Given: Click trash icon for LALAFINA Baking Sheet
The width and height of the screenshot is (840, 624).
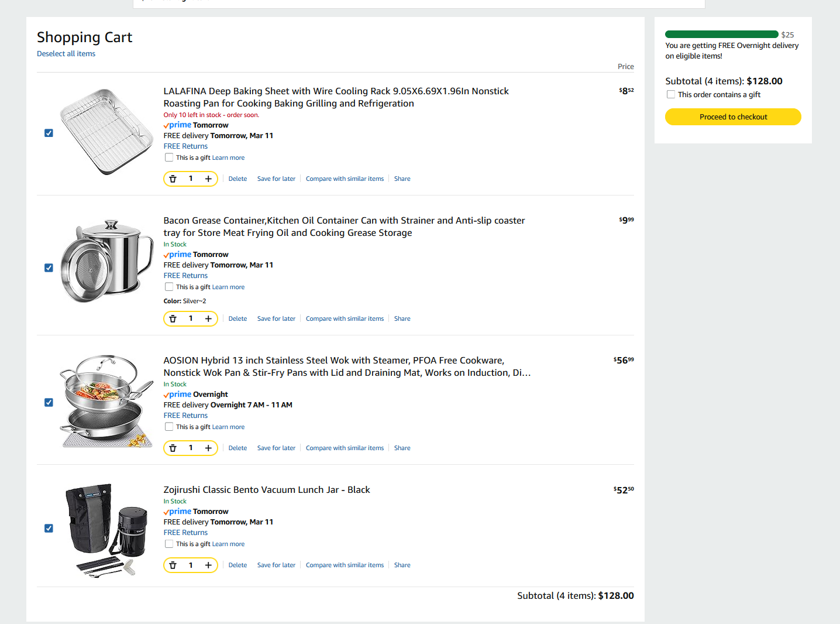Looking at the screenshot, I should [x=173, y=179].
